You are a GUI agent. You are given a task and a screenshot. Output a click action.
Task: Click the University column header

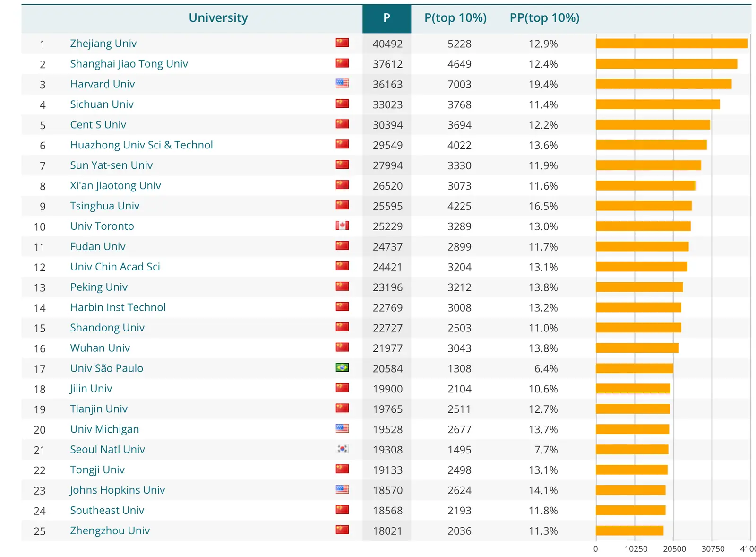(x=218, y=18)
